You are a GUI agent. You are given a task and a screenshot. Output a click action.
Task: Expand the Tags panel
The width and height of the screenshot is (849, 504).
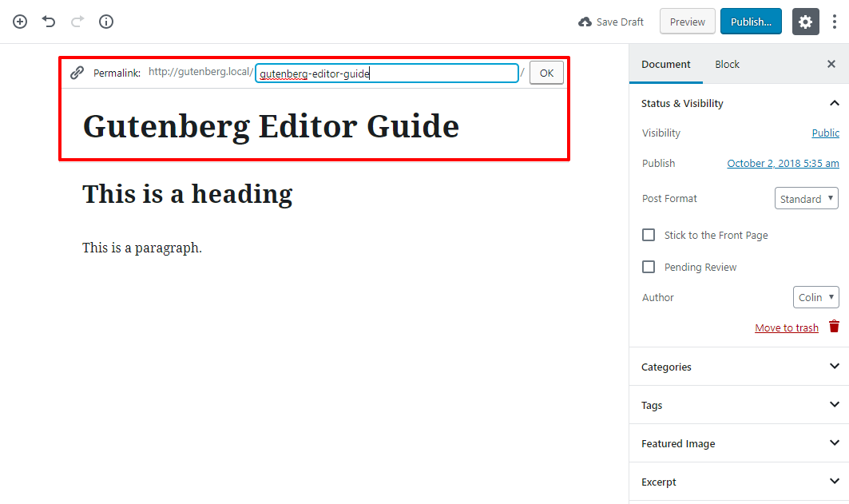pyautogui.click(x=739, y=405)
